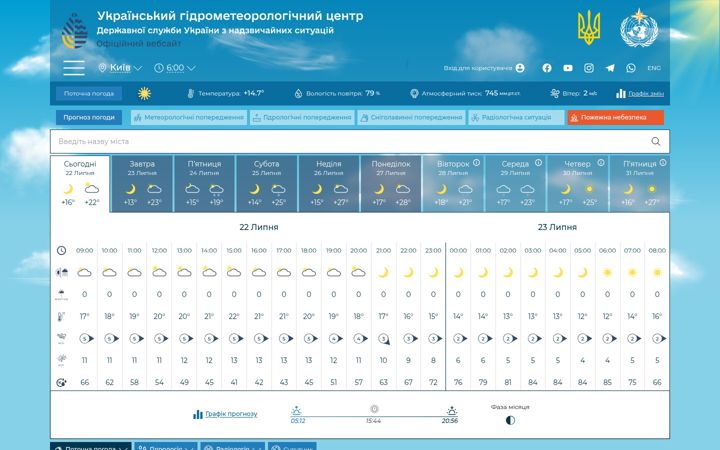Click the Поточна погода button in info bar
The image size is (720, 450).
(x=89, y=94)
